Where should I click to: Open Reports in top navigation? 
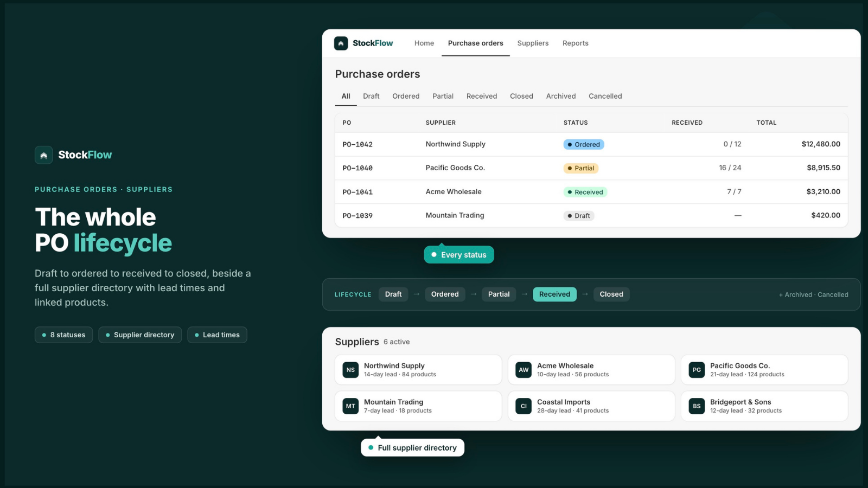point(576,43)
